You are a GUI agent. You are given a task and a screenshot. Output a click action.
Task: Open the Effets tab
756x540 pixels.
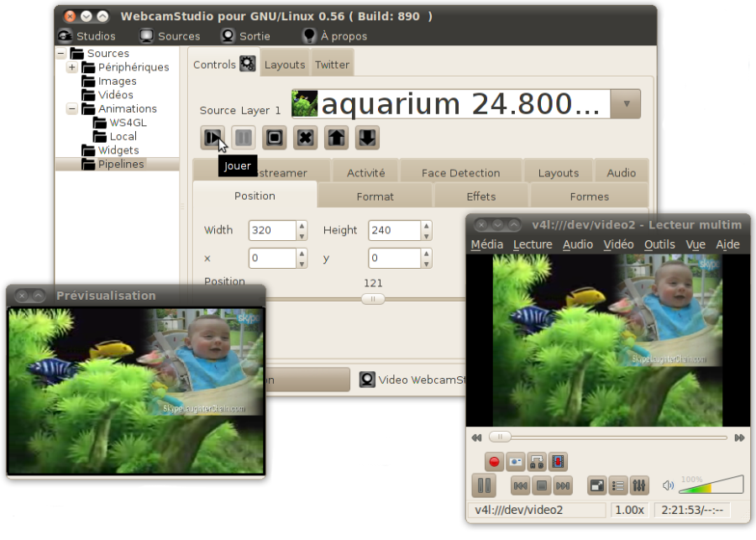tap(481, 197)
